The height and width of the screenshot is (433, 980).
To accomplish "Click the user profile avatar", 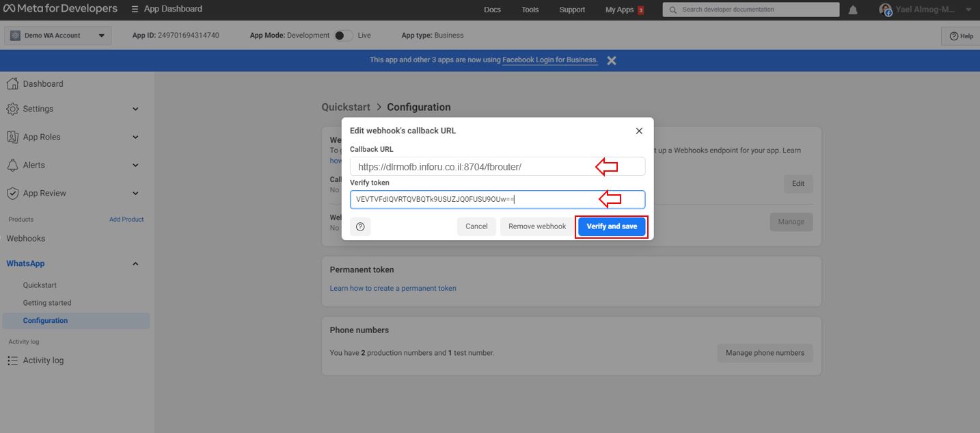I will click(885, 10).
